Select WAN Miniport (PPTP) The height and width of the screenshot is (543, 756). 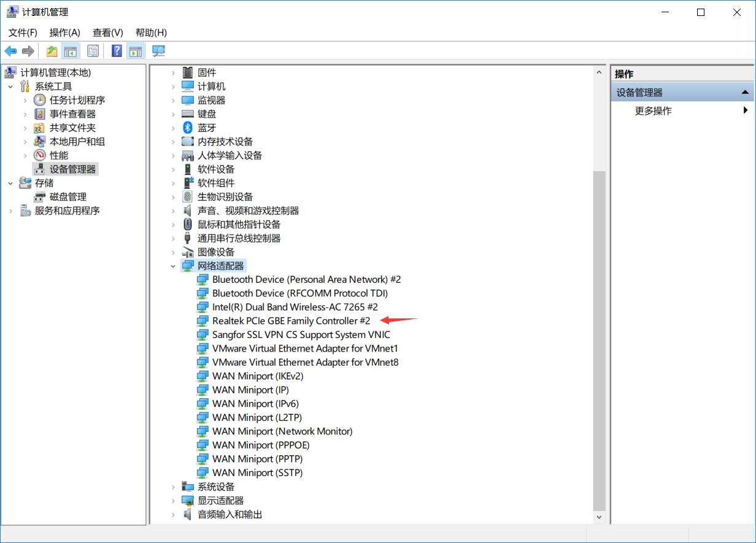click(258, 459)
